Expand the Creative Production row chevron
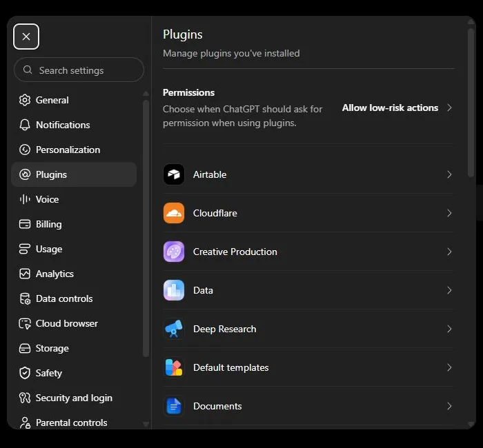Viewport: 483px width, 448px height. 449,252
